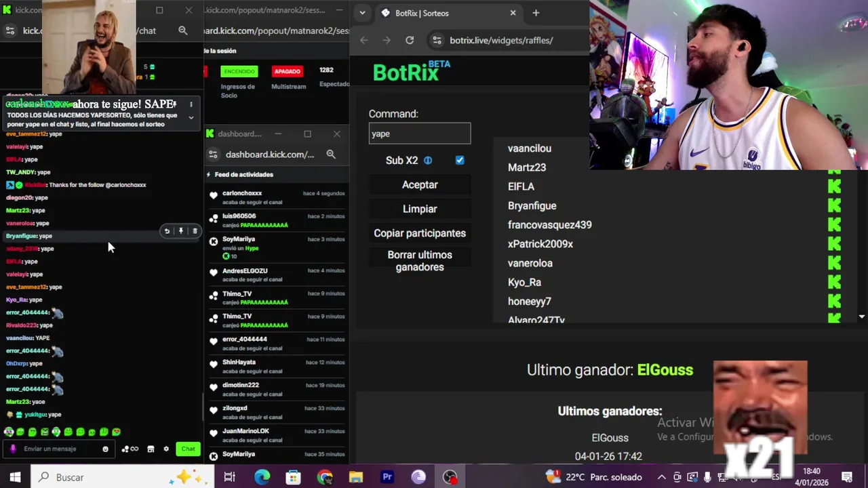Viewport: 868px width, 488px height.
Task: Click ElGouss last winner name
Action: (665, 370)
